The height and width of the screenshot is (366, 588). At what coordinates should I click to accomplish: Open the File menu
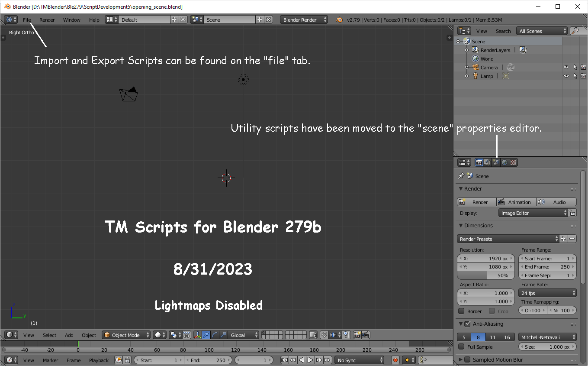tap(27, 19)
